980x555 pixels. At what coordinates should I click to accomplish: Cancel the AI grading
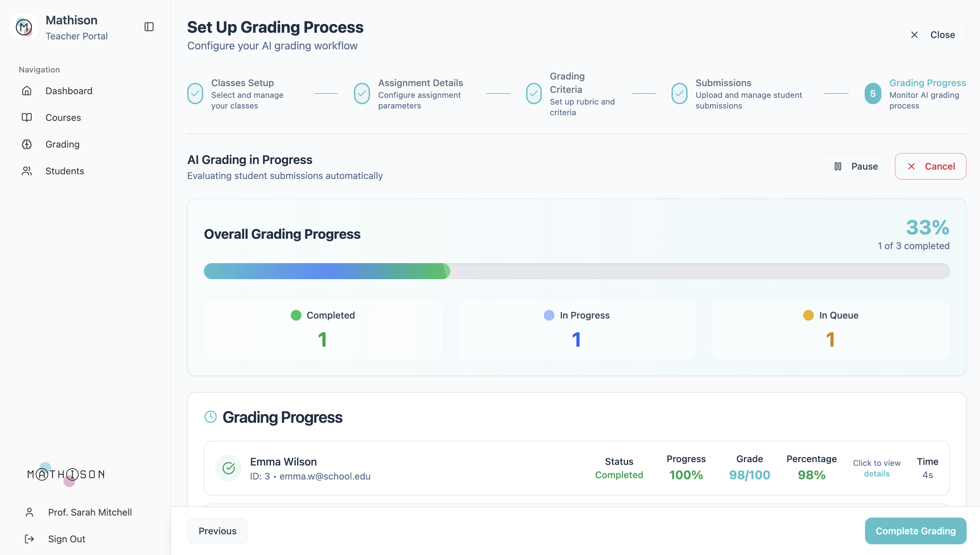click(931, 166)
